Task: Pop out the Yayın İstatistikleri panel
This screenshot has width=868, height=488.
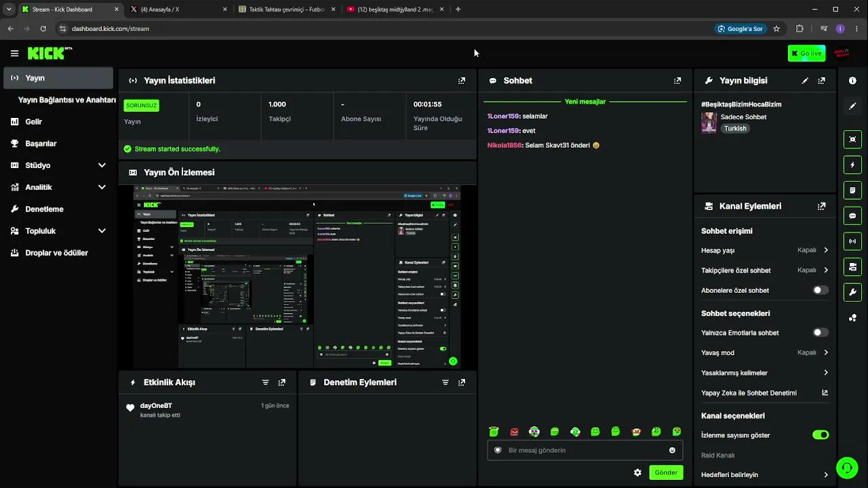Action: coord(462,81)
